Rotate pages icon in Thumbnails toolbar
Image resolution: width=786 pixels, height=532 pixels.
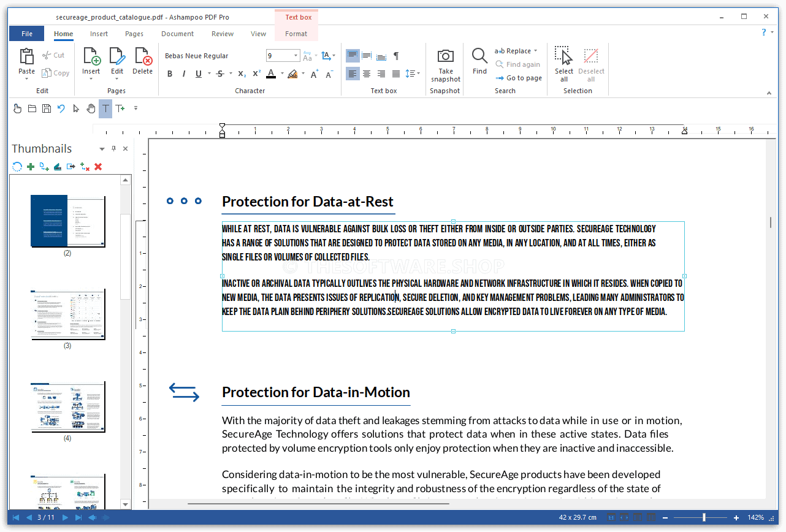(17, 166)
